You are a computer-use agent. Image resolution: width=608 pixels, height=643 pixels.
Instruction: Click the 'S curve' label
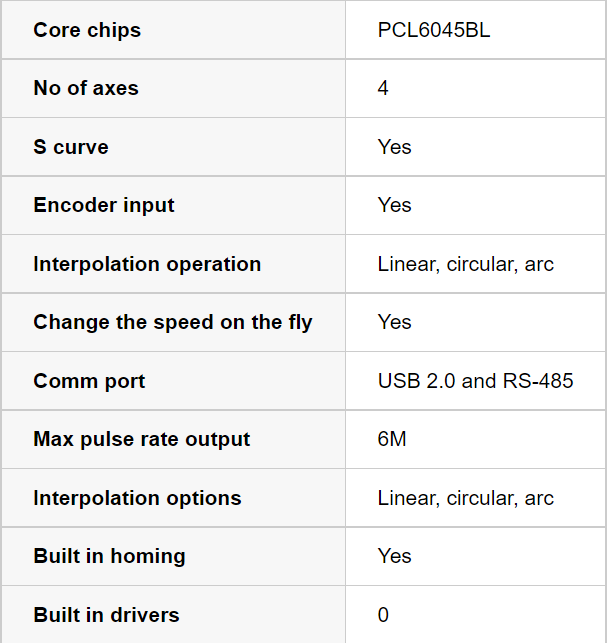pos(71,147)
